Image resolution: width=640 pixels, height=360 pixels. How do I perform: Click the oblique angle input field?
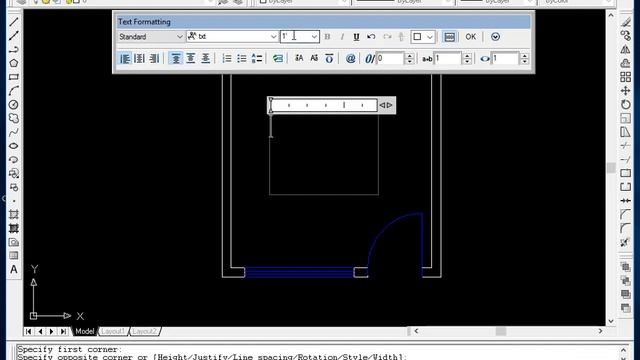tap(390, 58)
